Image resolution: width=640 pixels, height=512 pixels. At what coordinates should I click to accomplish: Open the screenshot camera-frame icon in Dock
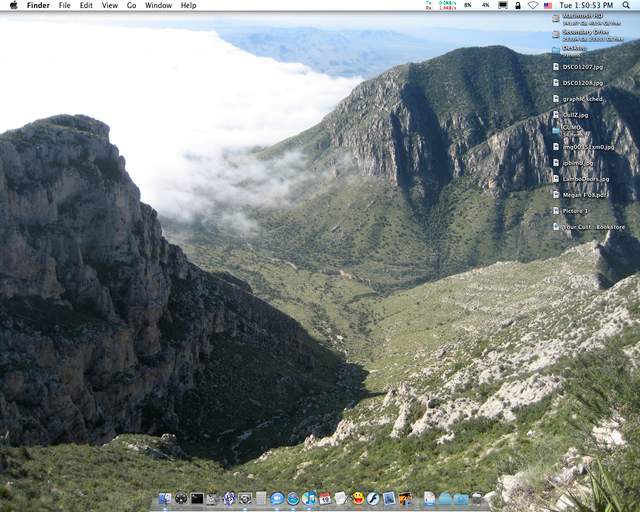245,499
